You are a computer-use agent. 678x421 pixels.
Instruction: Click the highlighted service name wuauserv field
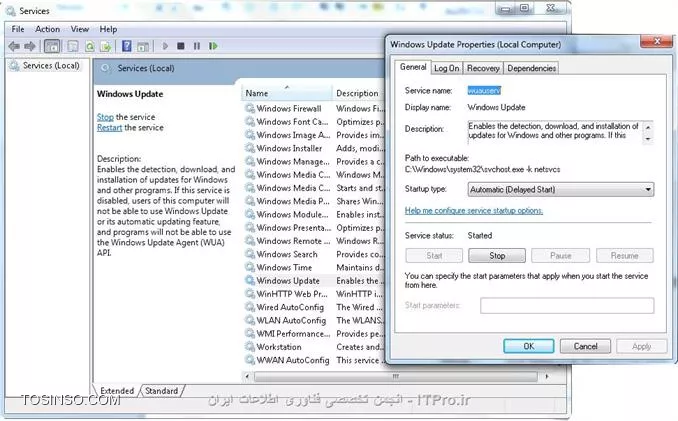pyautogui.click(x=484, y=91)
